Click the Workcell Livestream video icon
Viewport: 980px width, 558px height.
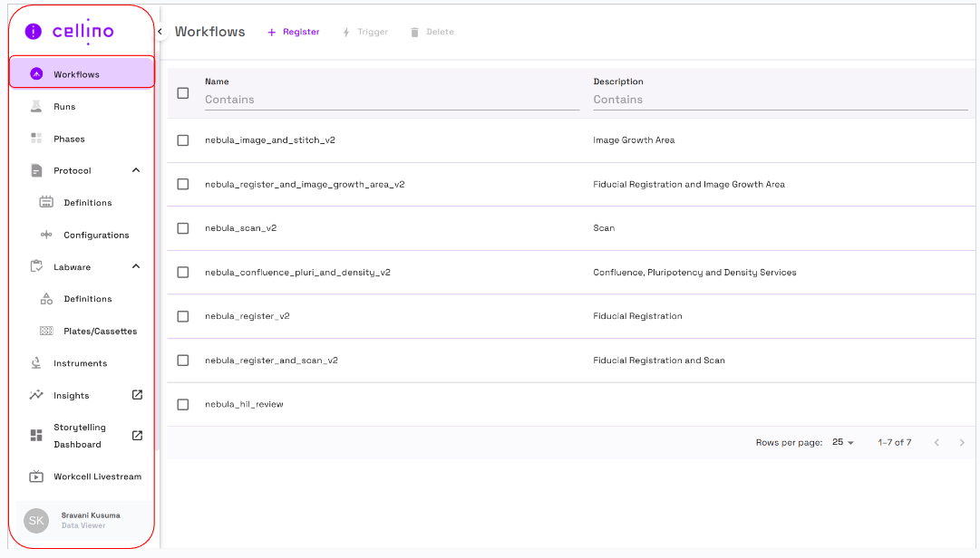tap(36, 476)
